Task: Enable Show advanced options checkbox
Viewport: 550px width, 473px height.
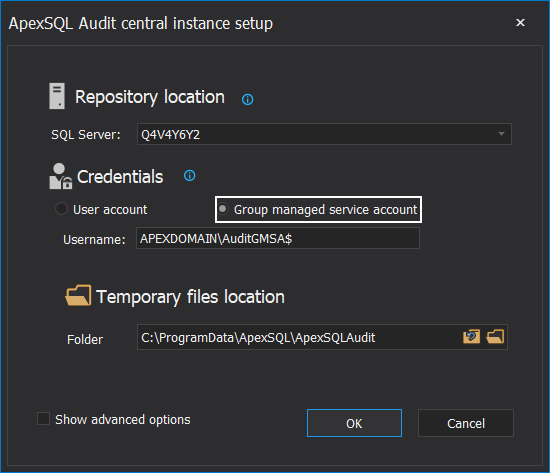Action: coord(43,419)
